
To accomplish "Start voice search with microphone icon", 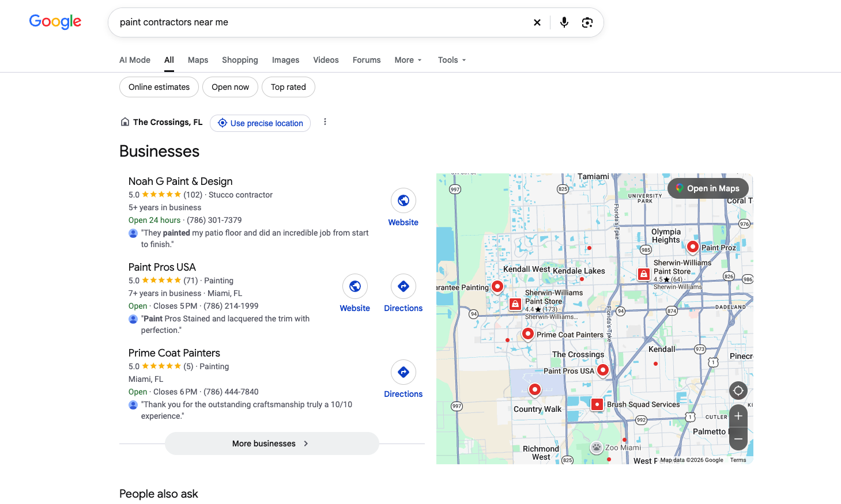I will point(564,22).
